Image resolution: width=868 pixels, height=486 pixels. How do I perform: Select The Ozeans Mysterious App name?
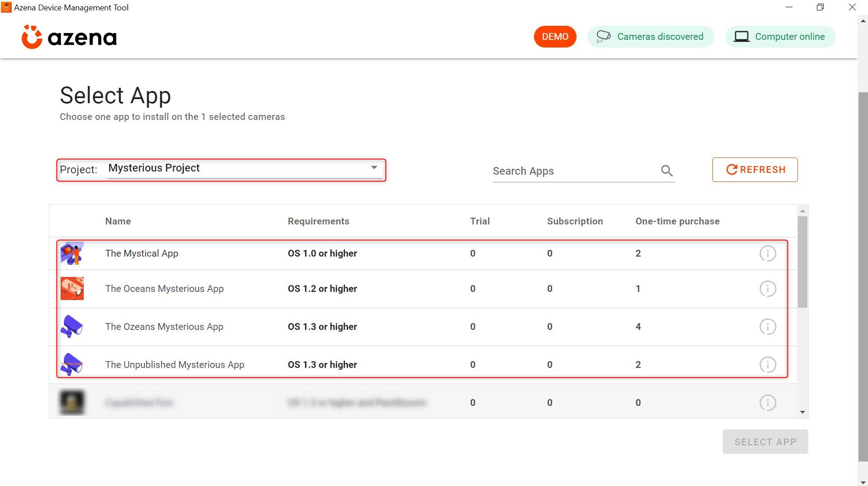pyautogui.click(x=164, y=327)
